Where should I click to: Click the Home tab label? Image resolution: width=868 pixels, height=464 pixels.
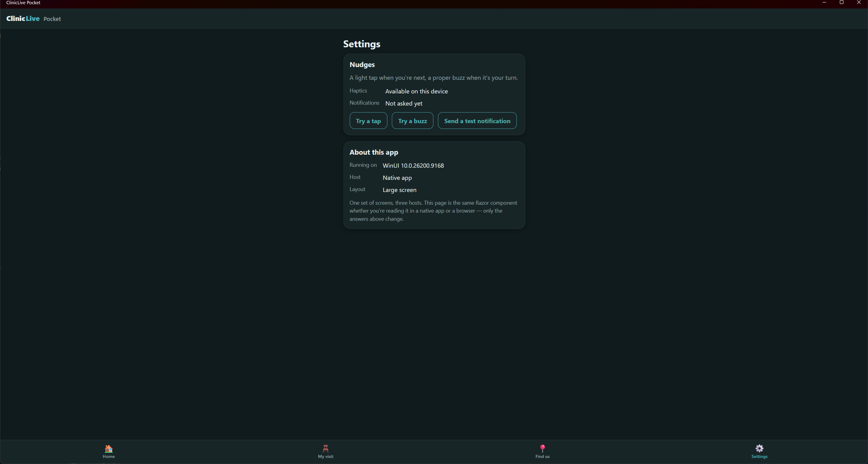pyautogui.click(x=109, y=457)
